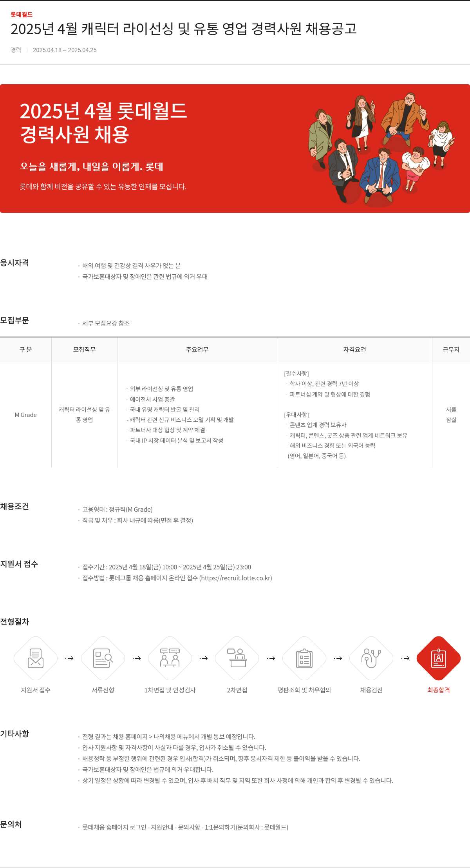470x868 pixels.
Task: Click the 자격요건 column header
Action: [355, 350]
